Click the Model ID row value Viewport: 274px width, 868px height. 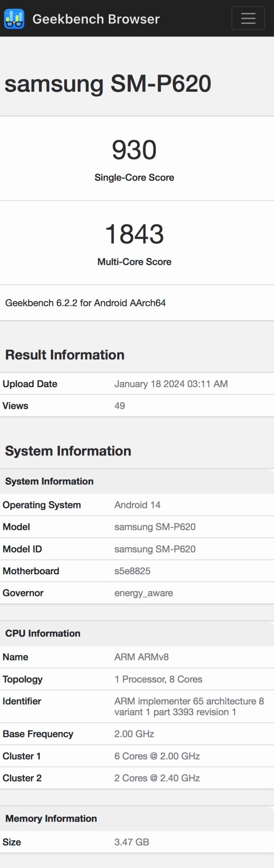pyautogui.click(x=155, y=549)
